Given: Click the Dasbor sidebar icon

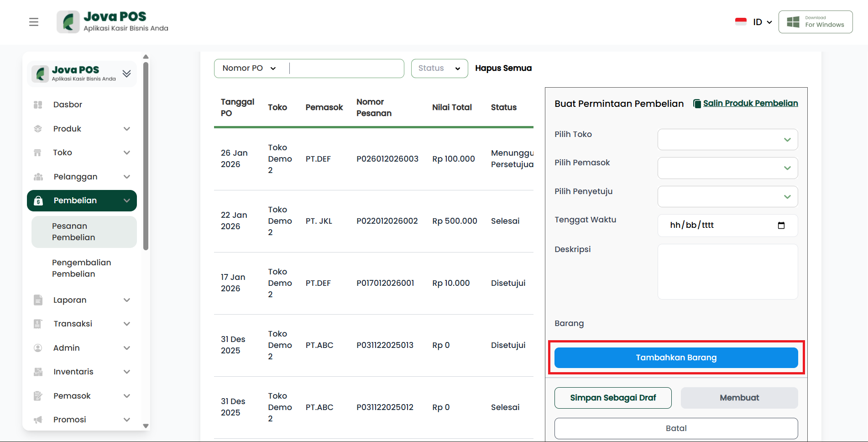Looking at the screenshot, I should point(38,105).
